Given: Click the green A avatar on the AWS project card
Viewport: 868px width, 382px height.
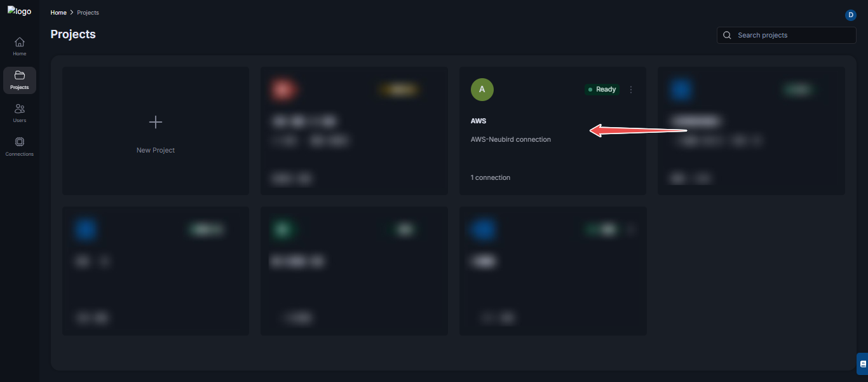Looking at the screenshot, I should coord(482,90).
